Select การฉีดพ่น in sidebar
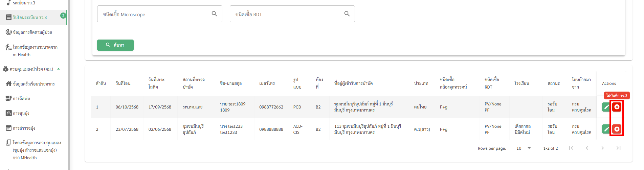 pos(21,98)
